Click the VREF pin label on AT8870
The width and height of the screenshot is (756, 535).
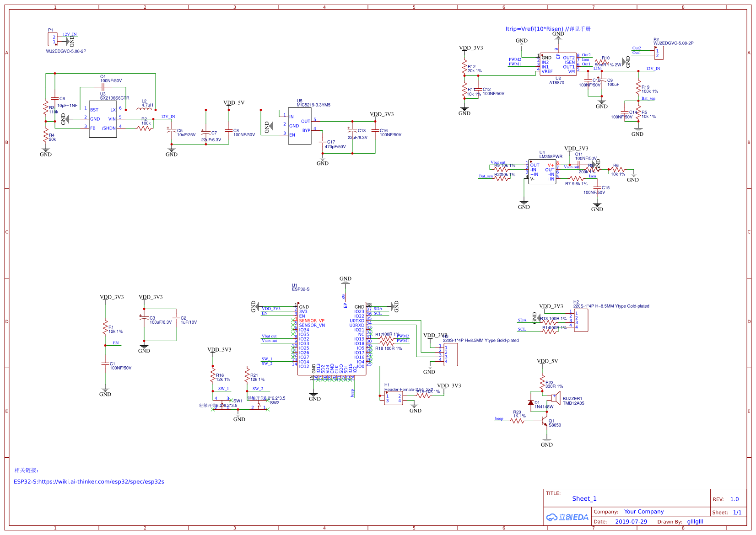point(547,71)
